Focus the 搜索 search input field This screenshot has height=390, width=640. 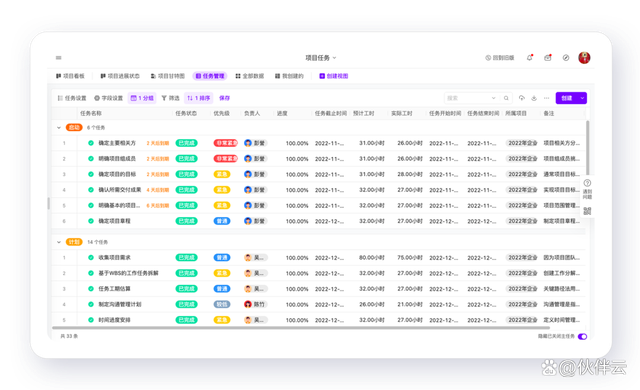coord(467,98)
